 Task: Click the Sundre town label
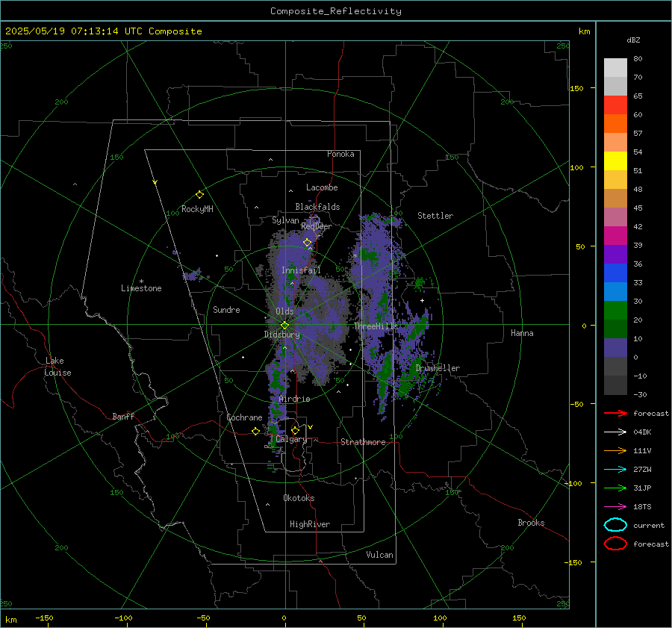(226, 309)
